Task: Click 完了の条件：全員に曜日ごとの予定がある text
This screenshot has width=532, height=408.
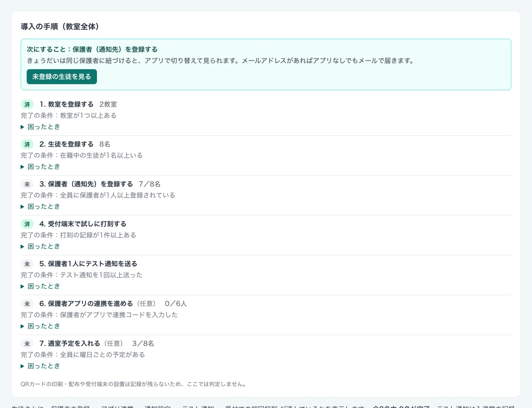Action: tap(83, 355)
